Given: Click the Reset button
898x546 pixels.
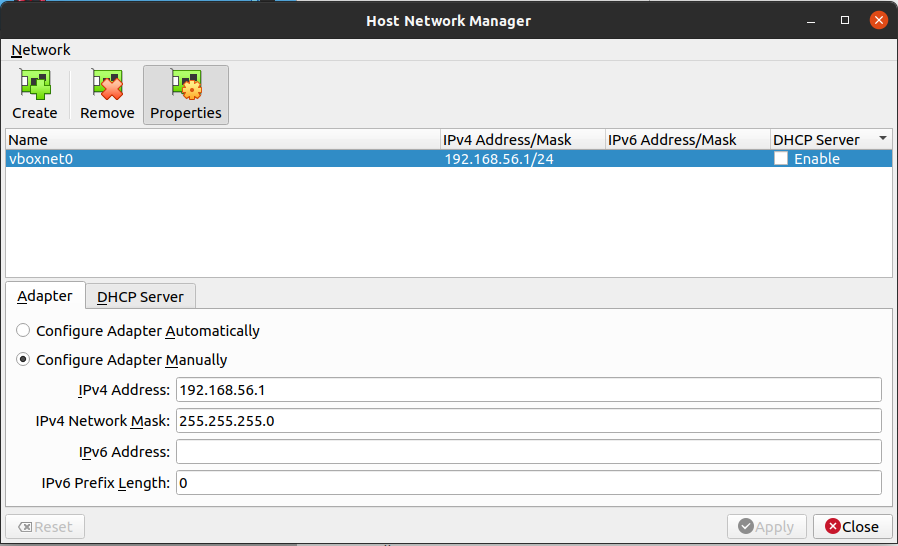Looking at the screenshot, I should [45, 527].
